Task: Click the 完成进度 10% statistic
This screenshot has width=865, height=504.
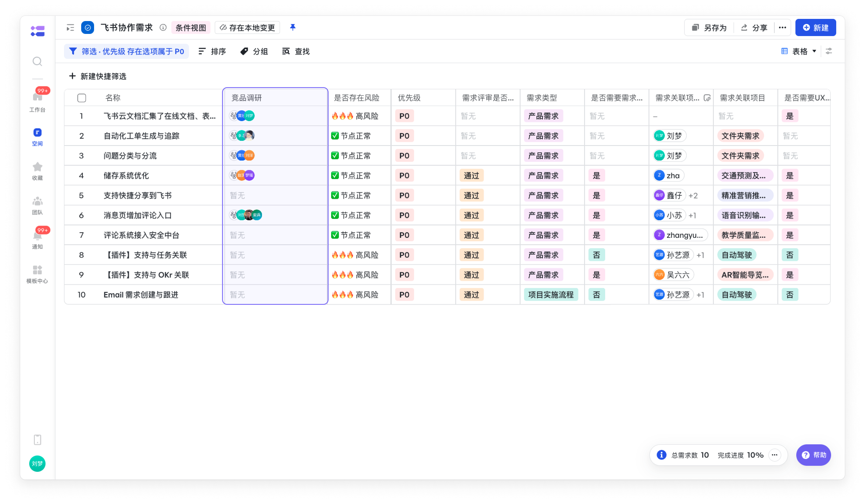Action: [740, 455]
